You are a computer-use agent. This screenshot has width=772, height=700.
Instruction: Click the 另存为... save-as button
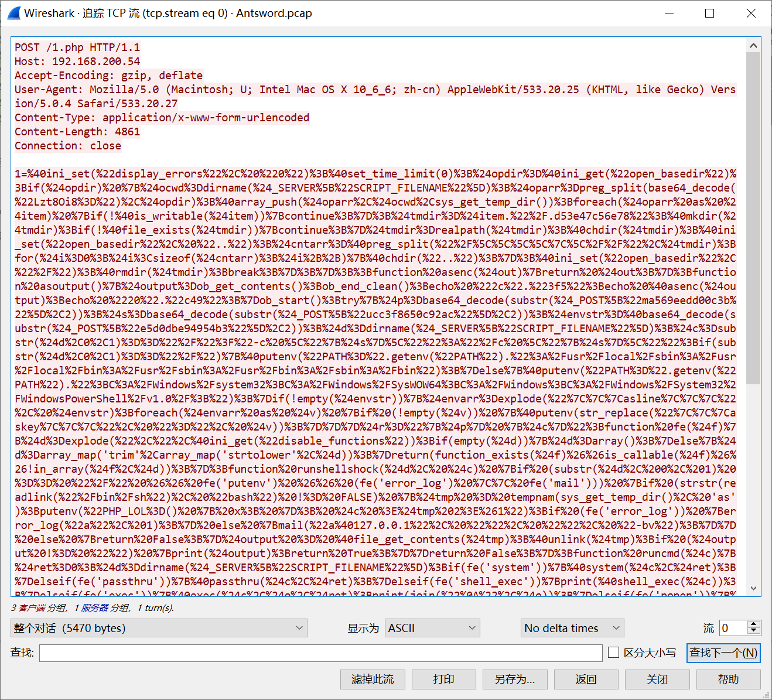[515, 679]
